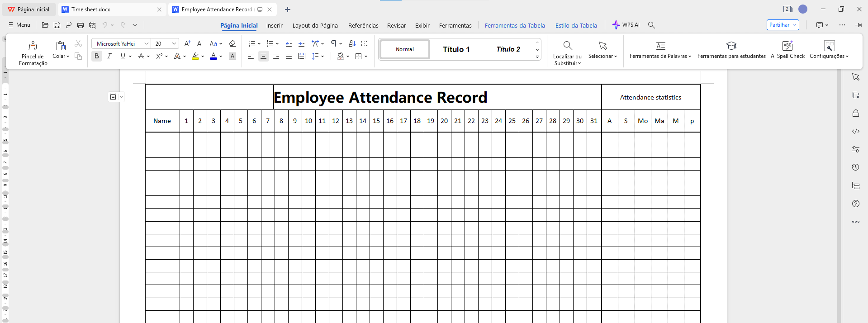Apply the Título 2 style
The image size is (868, 323).
point(508,49)
